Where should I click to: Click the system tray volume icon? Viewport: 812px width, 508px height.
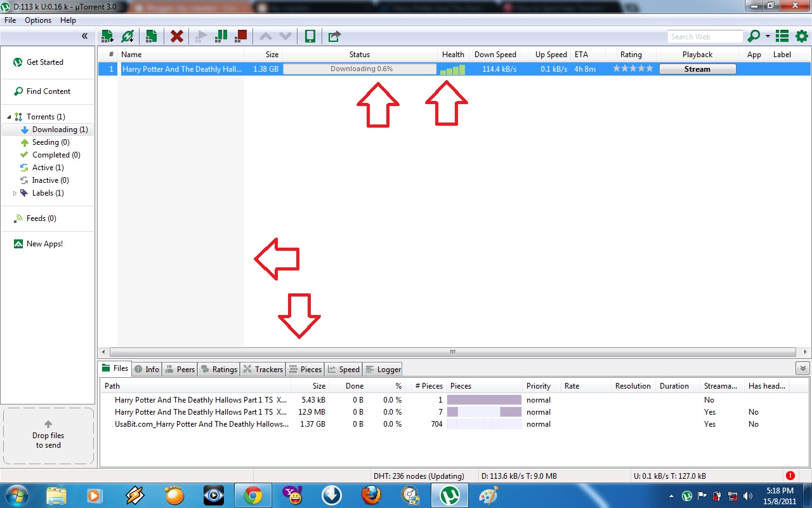(x=748, y=496)
